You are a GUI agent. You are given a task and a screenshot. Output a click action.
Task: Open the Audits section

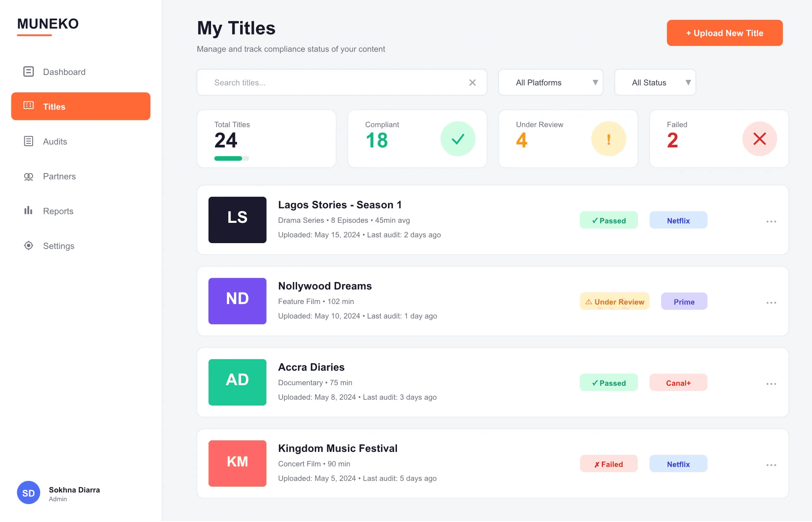click(81, 141)
